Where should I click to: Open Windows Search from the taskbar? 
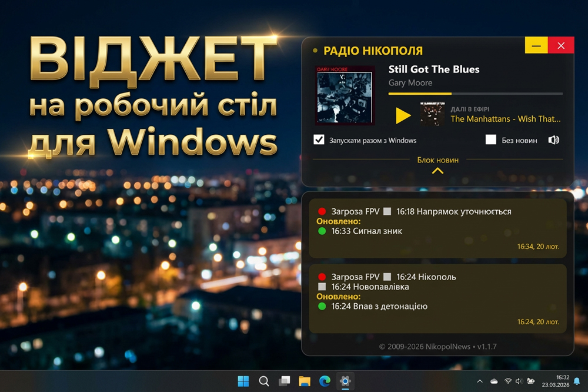[264, 381]
